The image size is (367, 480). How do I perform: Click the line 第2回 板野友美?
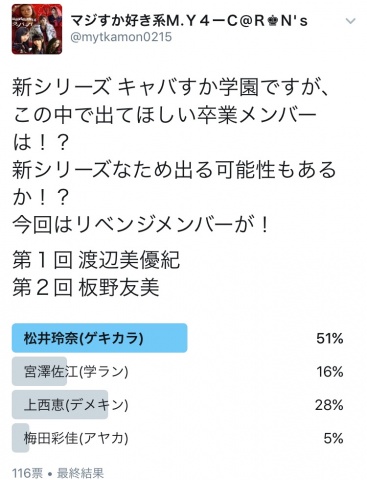tap(86, 288)
